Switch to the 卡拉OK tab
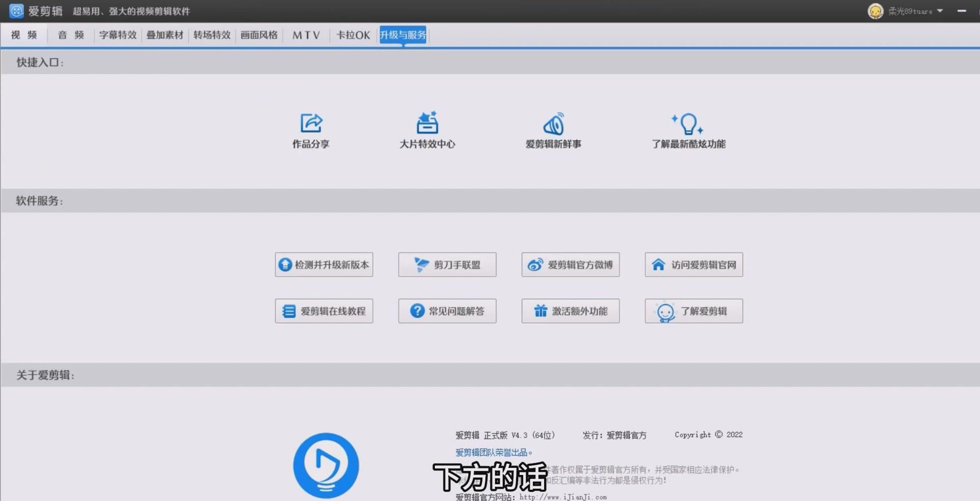 (x=353, y=35)
